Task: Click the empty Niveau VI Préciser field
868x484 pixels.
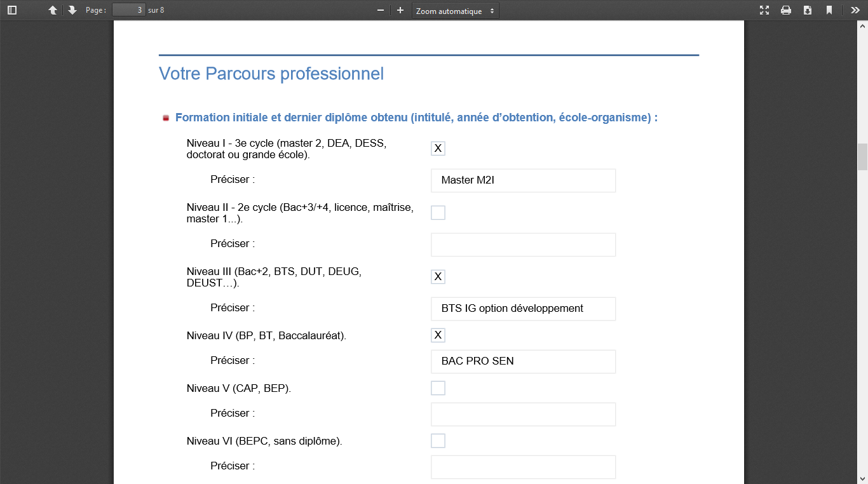Action: [524, 467]
